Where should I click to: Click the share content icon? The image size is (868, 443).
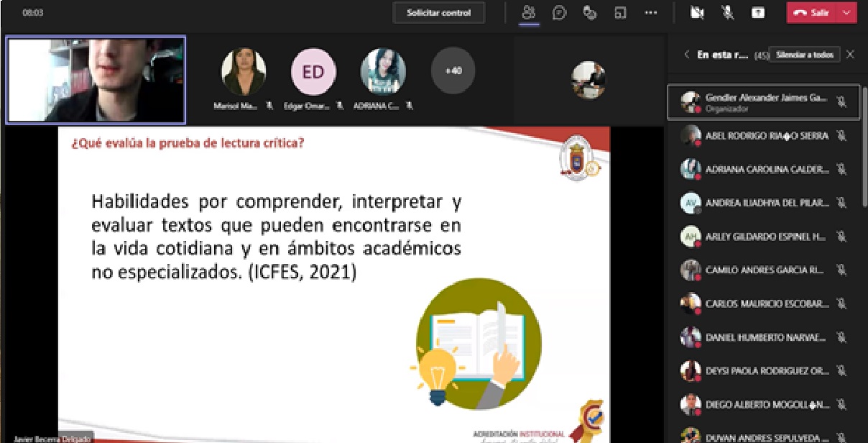(x=757, y=12)
